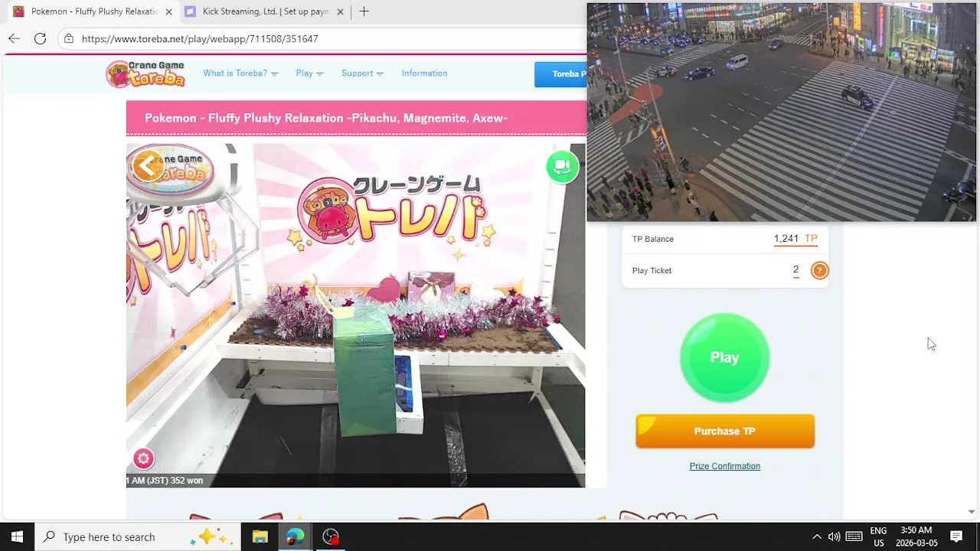Click the taskbar search box
This screenshot has height=551, width=980.
point(138,536)
